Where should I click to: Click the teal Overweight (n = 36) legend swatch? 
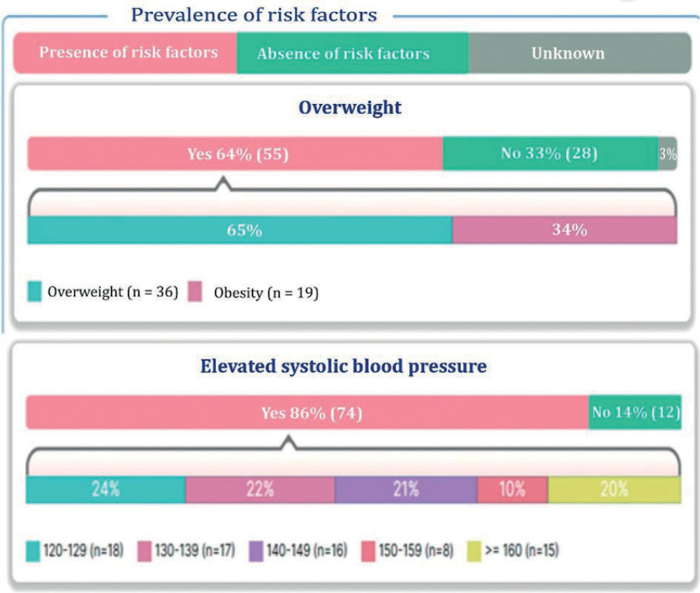pyautogui.click(x=36, y=291)
